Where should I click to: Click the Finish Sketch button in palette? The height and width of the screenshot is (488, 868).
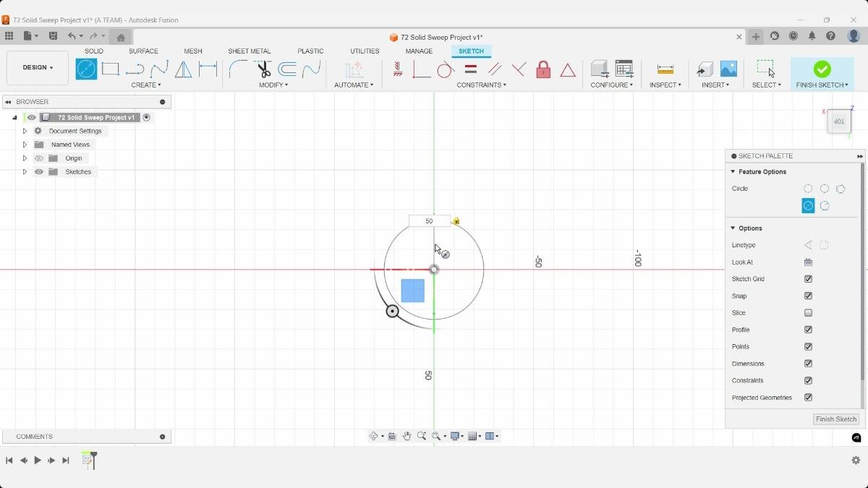[836, 419]
